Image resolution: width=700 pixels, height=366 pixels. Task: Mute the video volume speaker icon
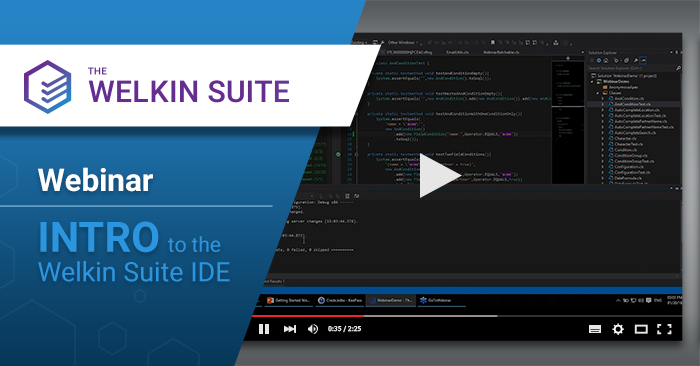click(x=313, y=329)
